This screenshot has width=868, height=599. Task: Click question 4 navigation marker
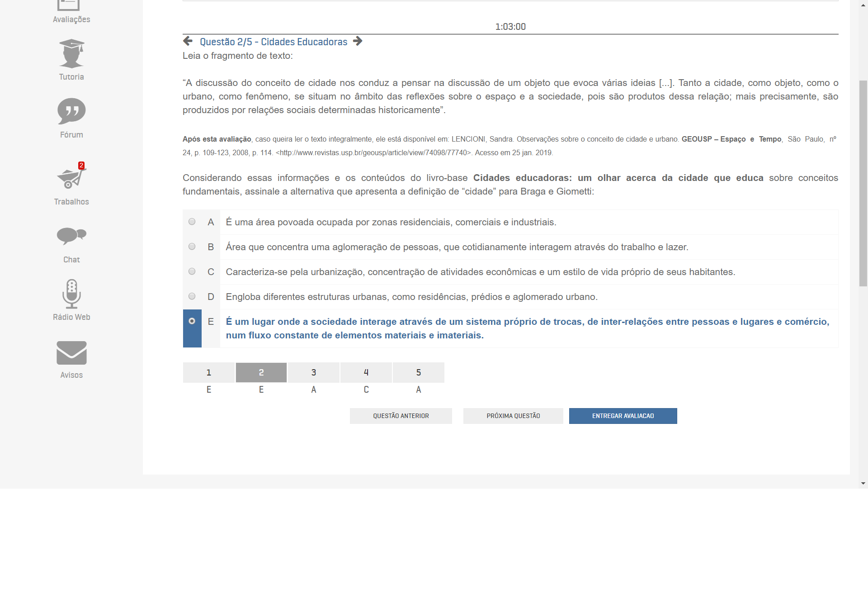pyautogui.click(x=366, y=372)
